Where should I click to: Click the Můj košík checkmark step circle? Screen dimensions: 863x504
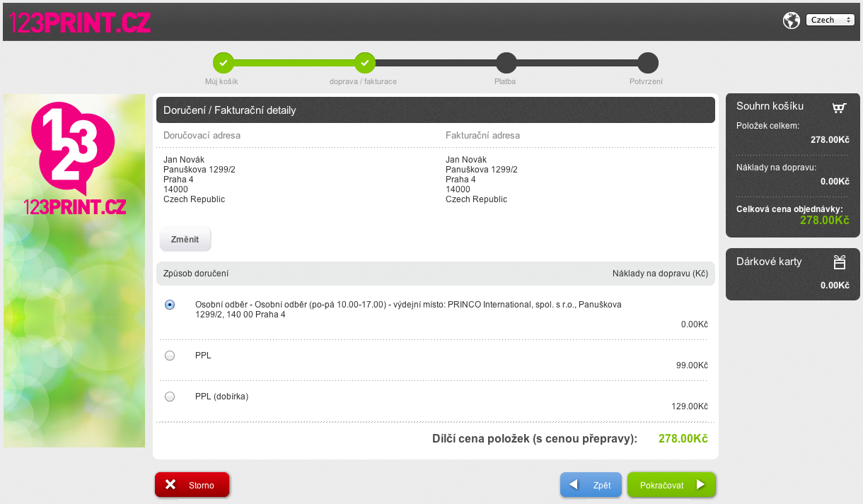pyautogui.click(x=223, y=63)
